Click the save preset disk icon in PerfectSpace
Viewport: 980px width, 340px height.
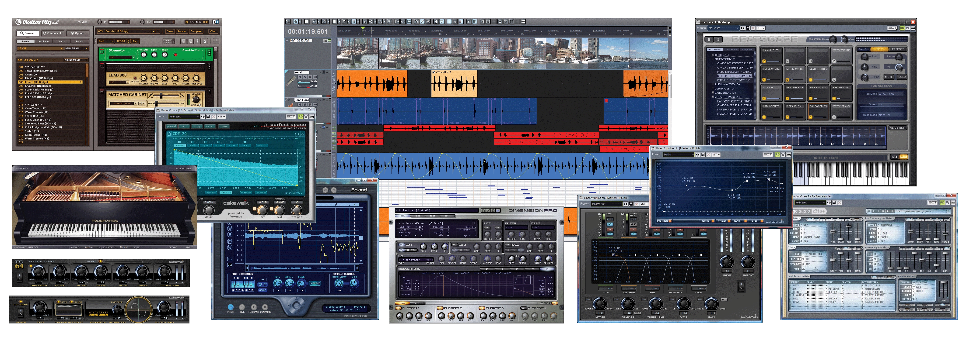tap(208, 117)
